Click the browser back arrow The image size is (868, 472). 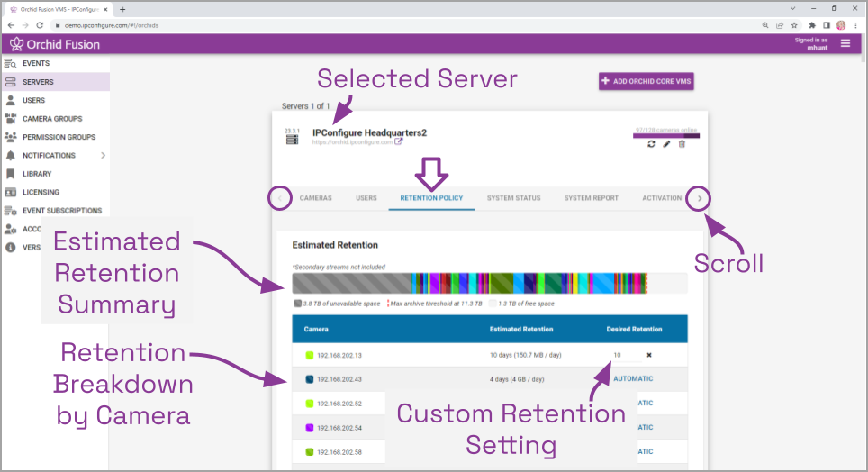(x=11, y=25)
